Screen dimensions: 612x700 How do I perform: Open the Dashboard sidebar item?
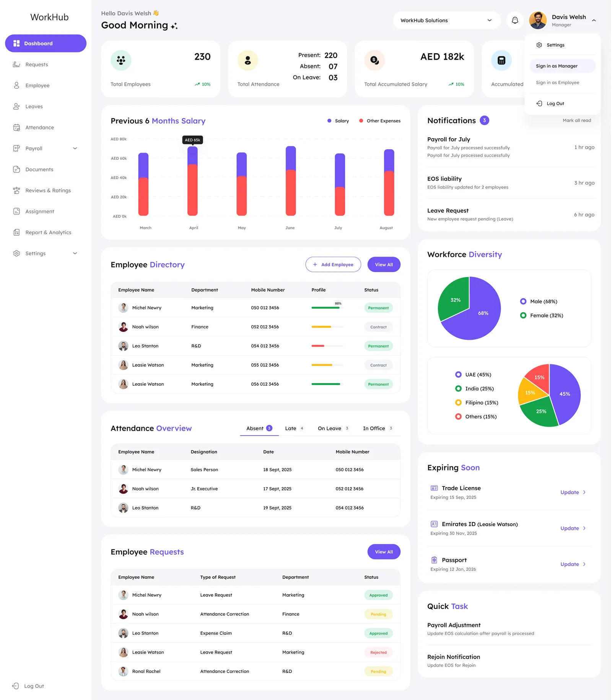coord(46,43)
